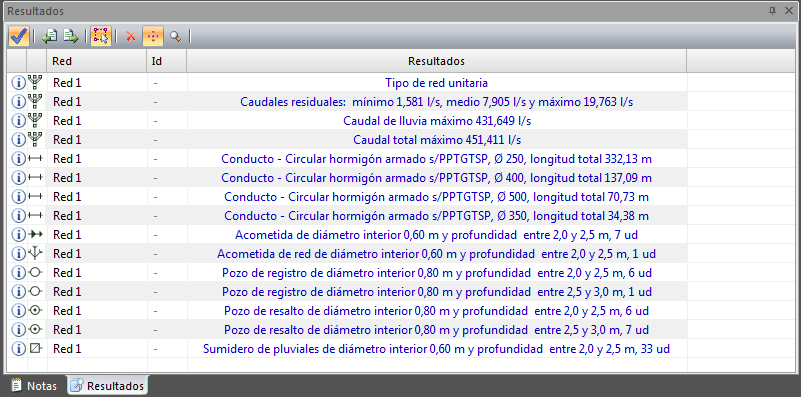This screenshot has height=397, width=801.
Task: Click pipe icon in Ø 250 conducto row
Action: [x=36, y=159]
